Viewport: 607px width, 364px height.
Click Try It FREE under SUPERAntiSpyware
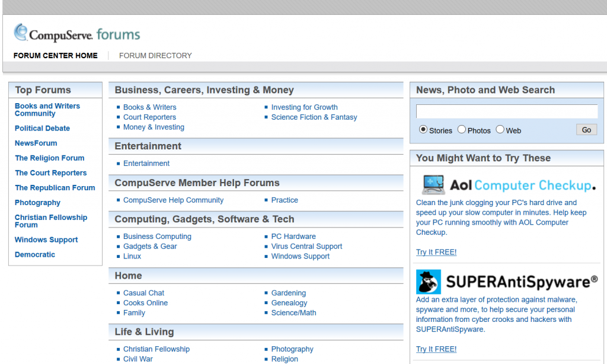[436, 349]
